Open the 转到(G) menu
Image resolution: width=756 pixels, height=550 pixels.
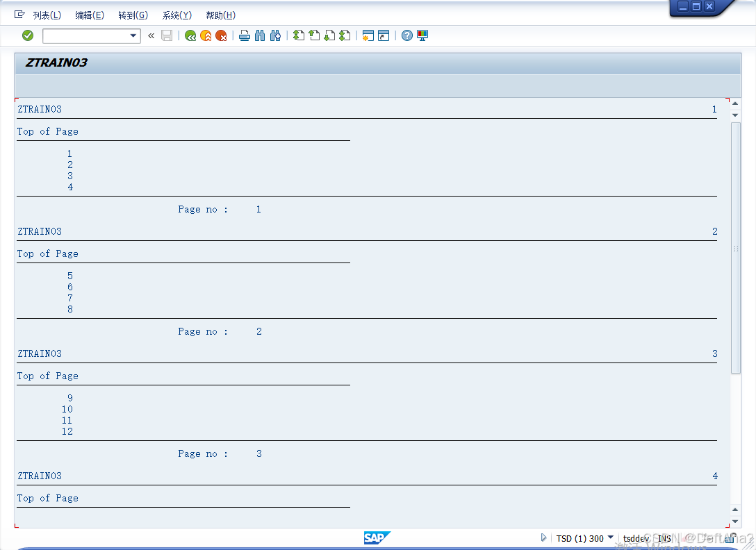[x=133, y=15]
